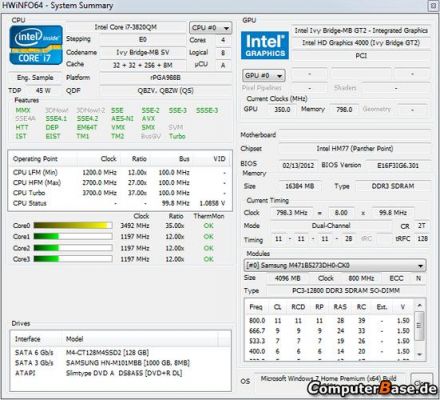
Task: Click the Model column header in Drives
Action: click(74, 339)
